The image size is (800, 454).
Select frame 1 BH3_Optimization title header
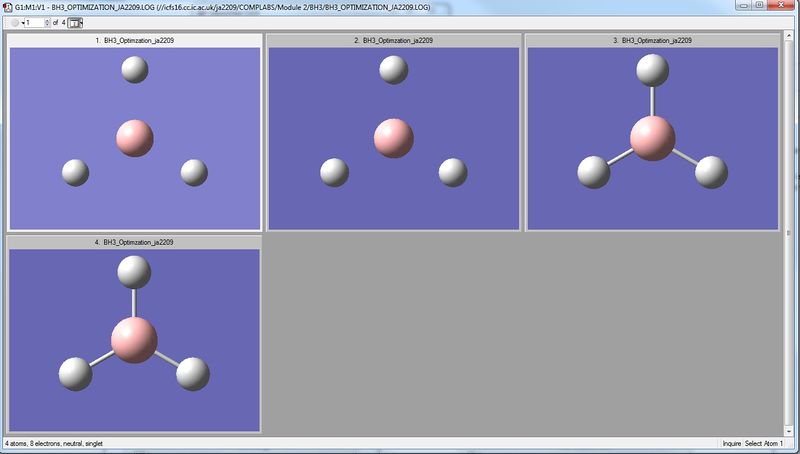tap(135, 40)
